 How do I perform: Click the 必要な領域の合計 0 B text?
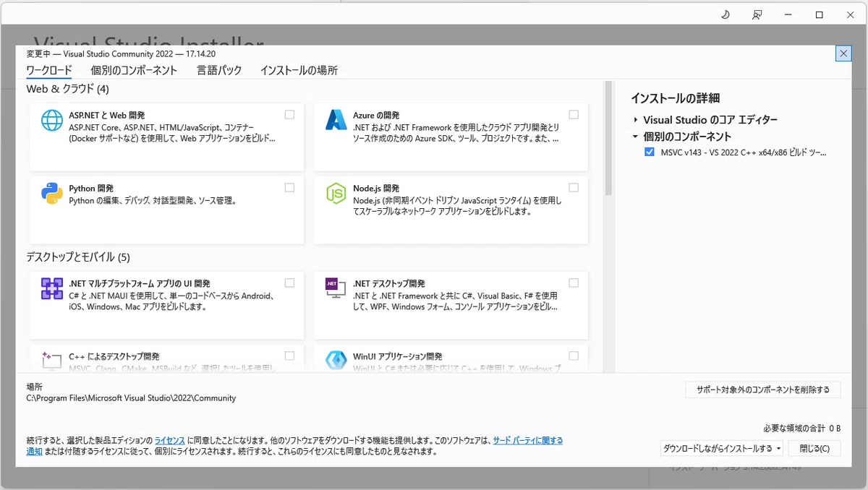[801, 428]
